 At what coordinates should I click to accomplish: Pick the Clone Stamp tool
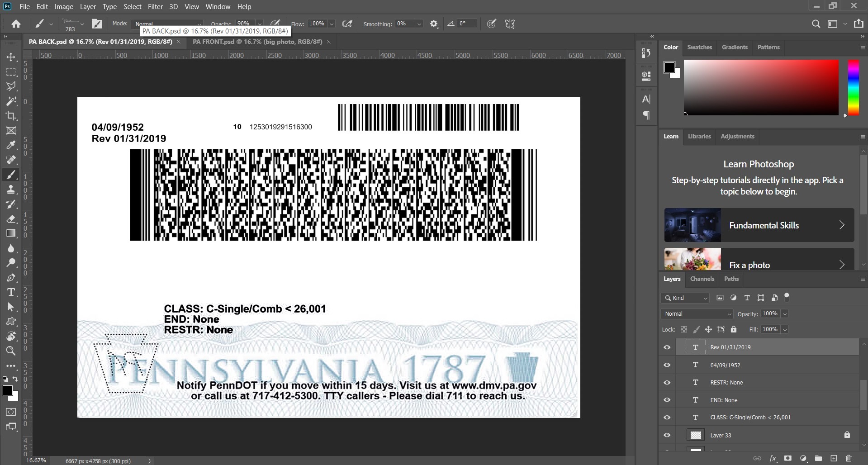pos(11,189)
